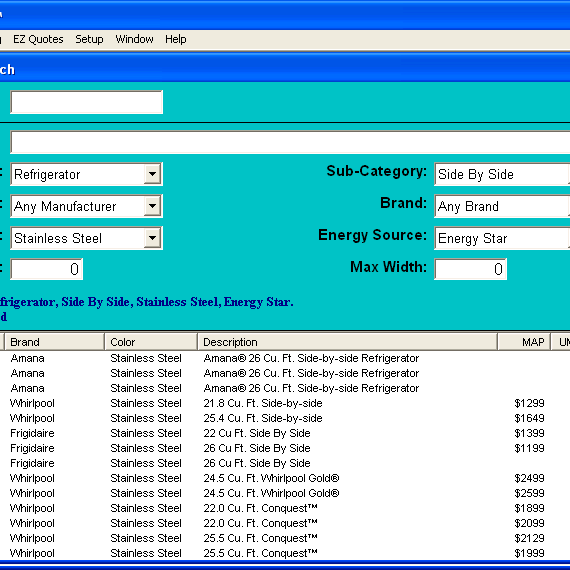Expand the Any Manufacturer dropdown arrow

(x=152, y=206)
